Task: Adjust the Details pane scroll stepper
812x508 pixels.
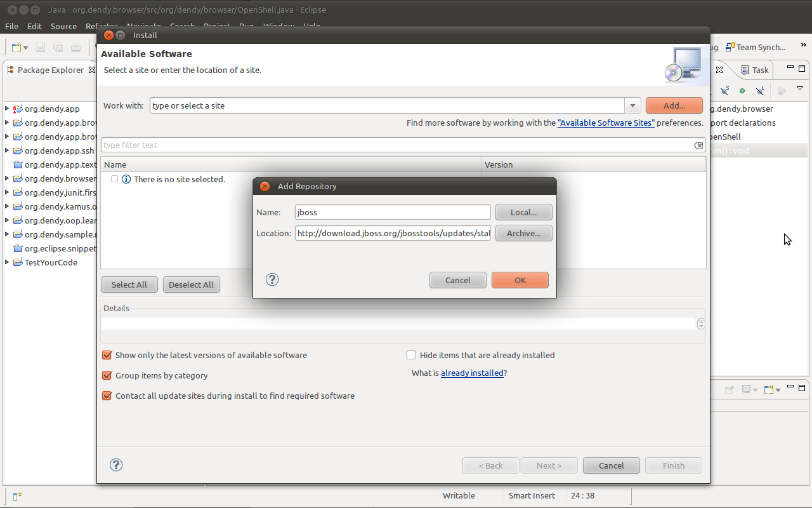Action: click(x=701, y=324)
